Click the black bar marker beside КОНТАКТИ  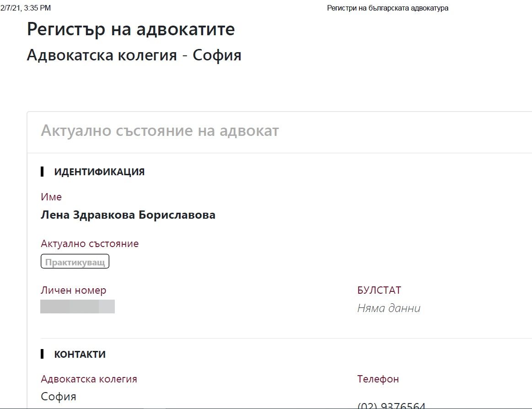click(42, 354)
